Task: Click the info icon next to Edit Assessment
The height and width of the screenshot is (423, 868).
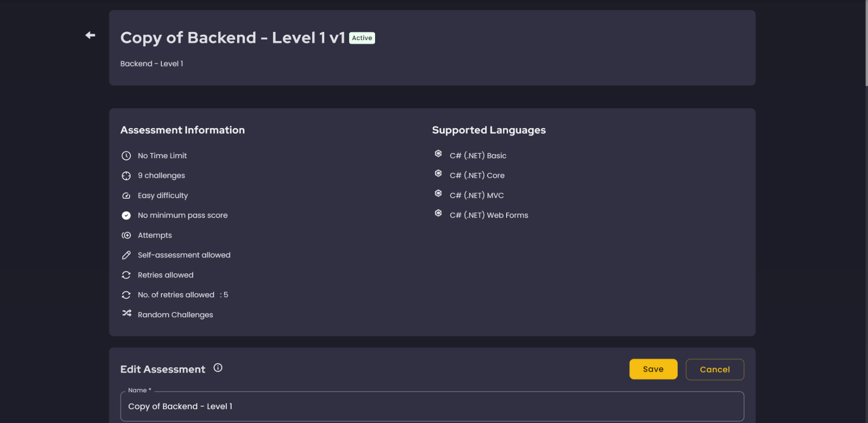Action: [218, 368]
